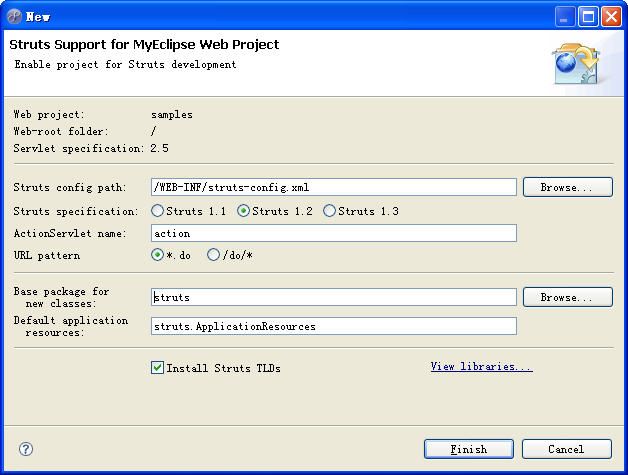The image size is (628, 475).
Task: Click the help question mark icon
Action: pyautogui.click(x=26, y=449)
